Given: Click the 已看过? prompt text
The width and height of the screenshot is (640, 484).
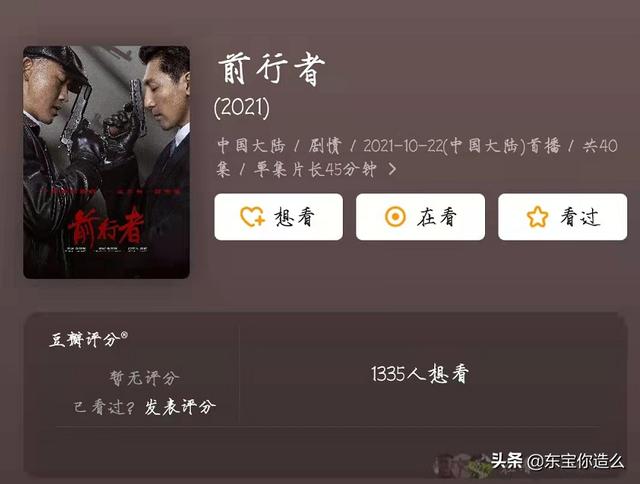Looking at the screenshot, I should tap(104, 407).
